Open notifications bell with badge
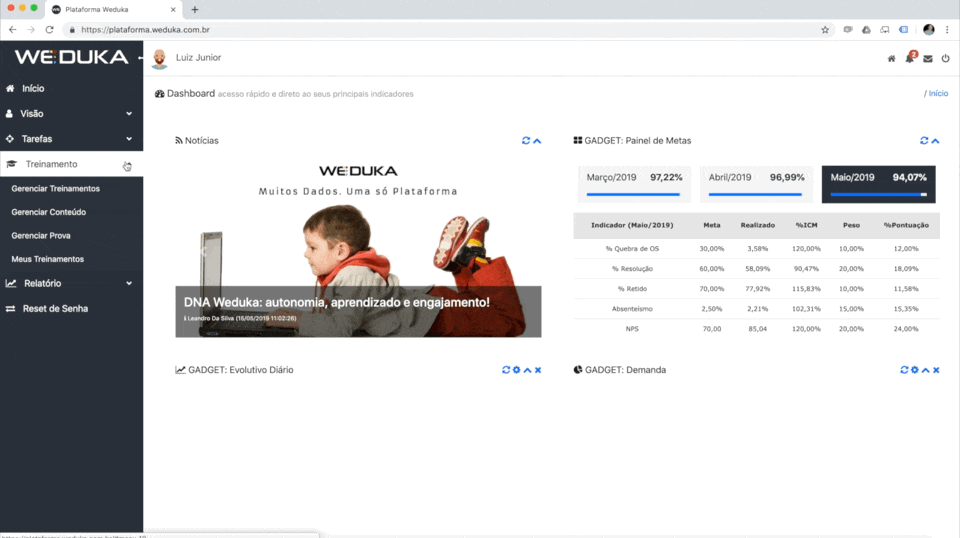Viewport: 960px width, 538px height. coord(910,58)
